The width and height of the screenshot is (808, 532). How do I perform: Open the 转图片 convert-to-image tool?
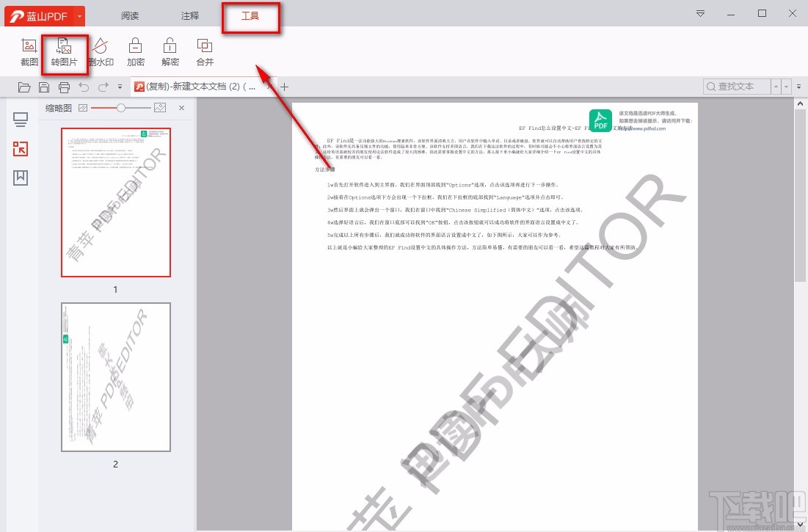pyautogui.click(x=65, y=51)
